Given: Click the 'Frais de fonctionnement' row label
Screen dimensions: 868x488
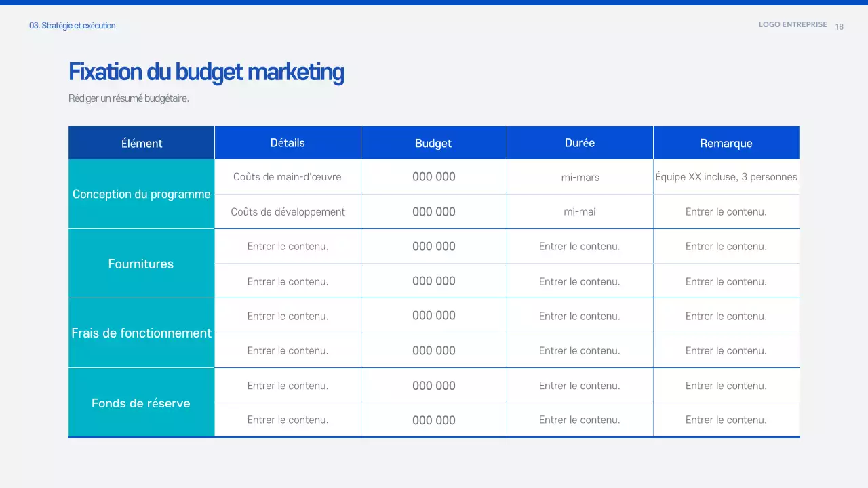Looking at the screenshot, I should [x=141, y=333].
